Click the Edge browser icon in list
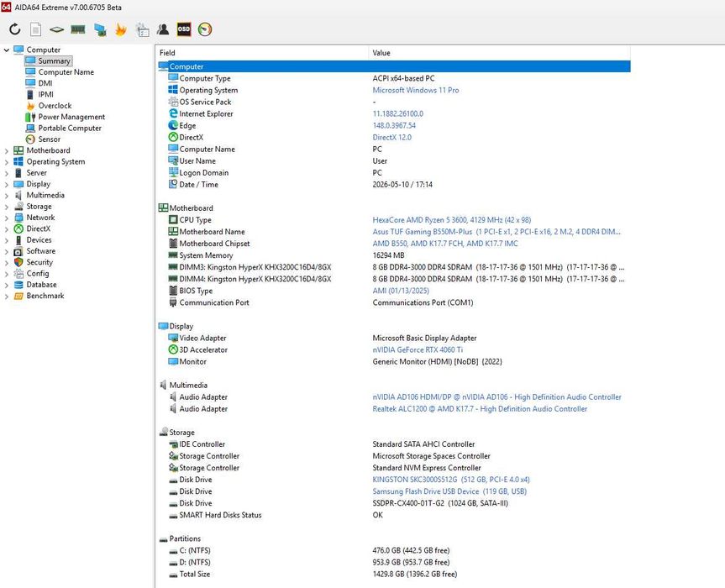Screen dimensions: 725x588 pos(173,125)
